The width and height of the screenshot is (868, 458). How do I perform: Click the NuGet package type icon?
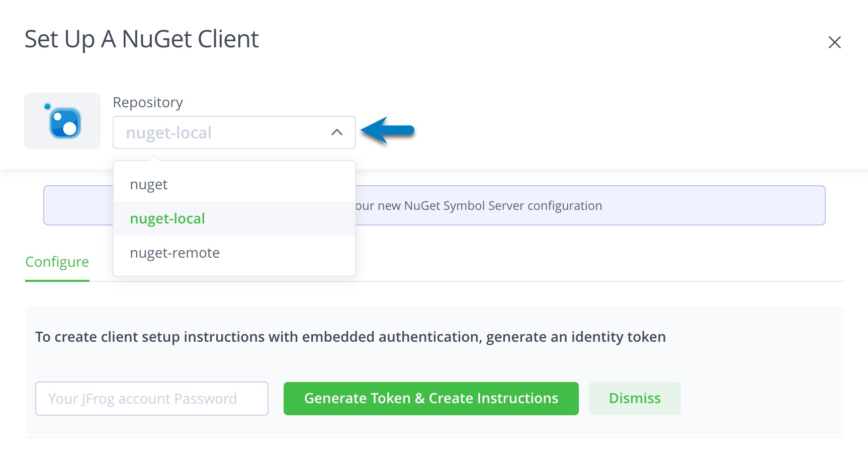(62, 121)
